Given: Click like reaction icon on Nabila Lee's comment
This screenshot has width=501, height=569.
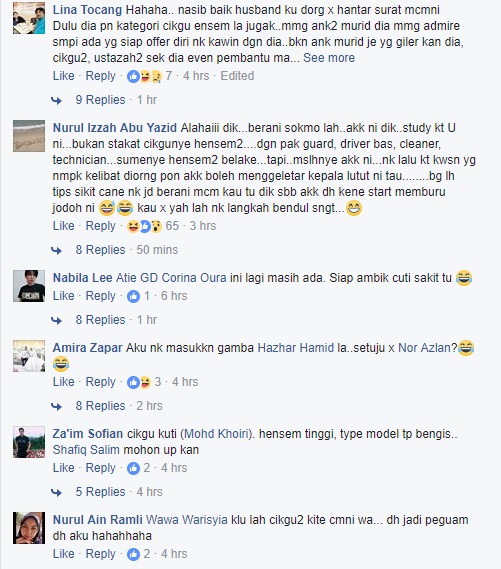Looking at the screenshot, I should click(x=133, y=296).
